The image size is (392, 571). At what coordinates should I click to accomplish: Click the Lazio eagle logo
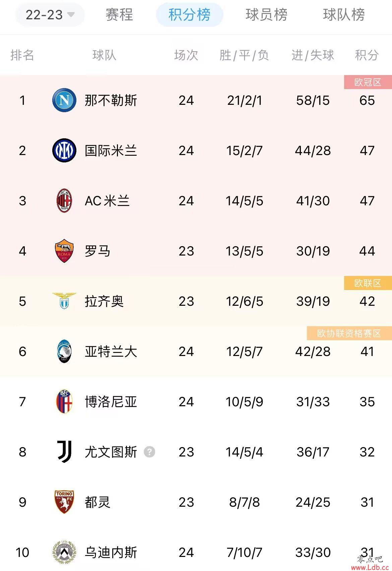[64, 301]
